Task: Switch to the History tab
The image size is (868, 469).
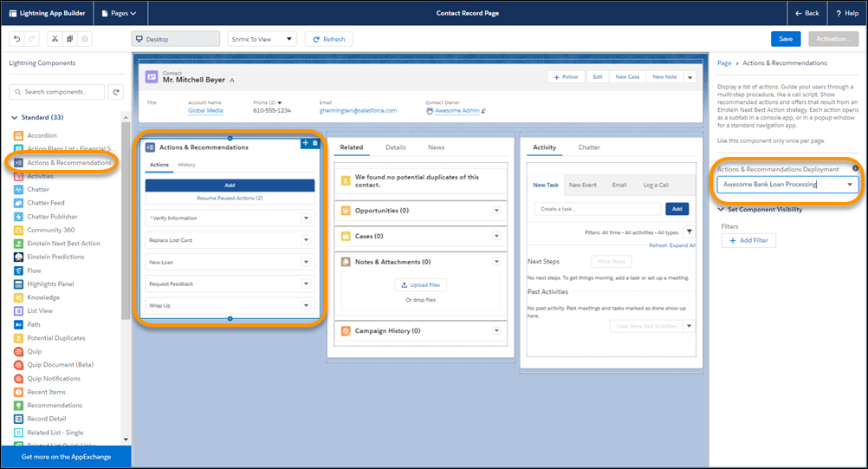Action: (186, 165)
